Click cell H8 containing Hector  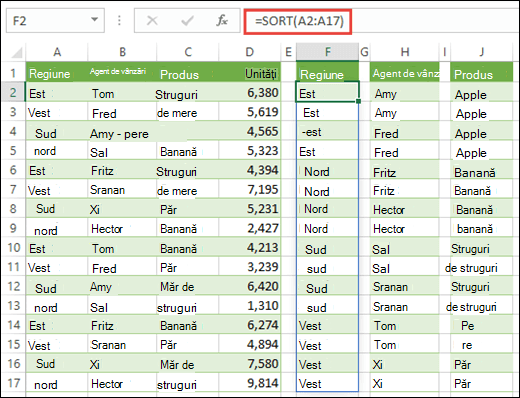[405, 208]
